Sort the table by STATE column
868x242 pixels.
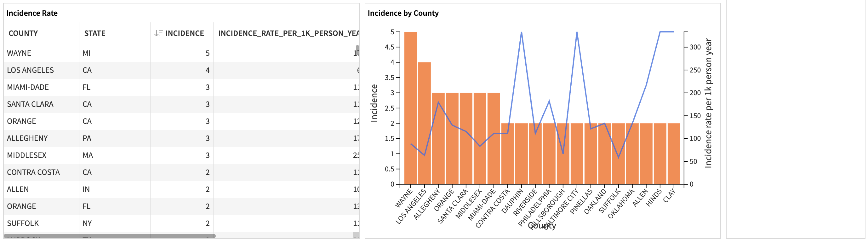94,33
